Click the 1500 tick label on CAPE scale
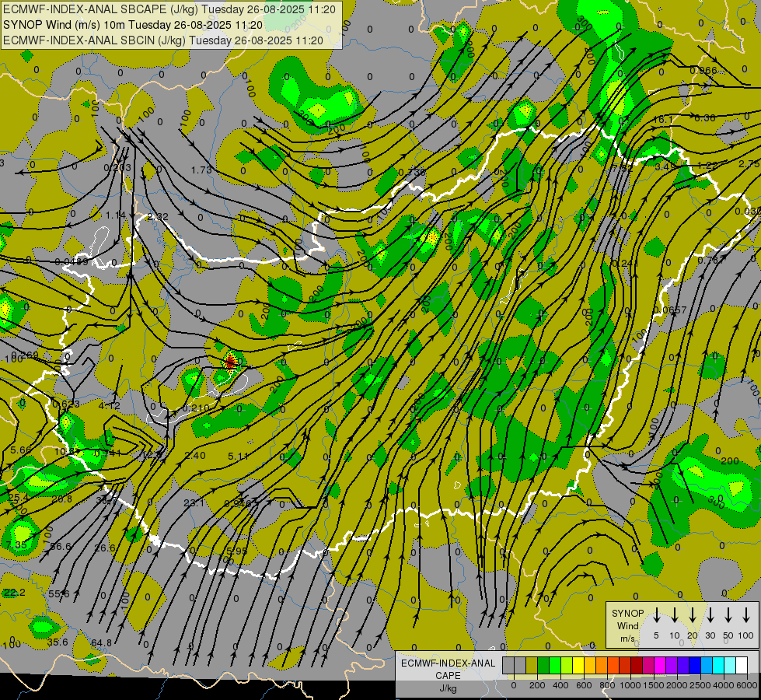 pos(653,685)
